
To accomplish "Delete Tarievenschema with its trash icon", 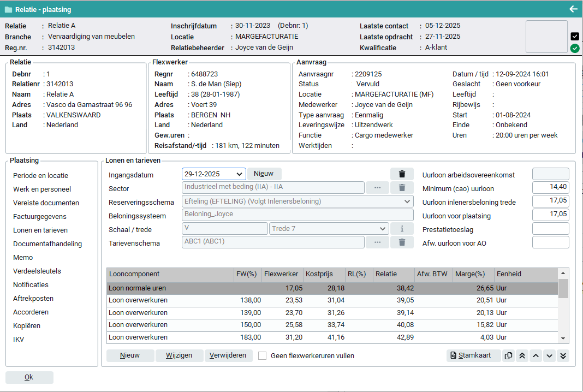I will click(402, 242).
